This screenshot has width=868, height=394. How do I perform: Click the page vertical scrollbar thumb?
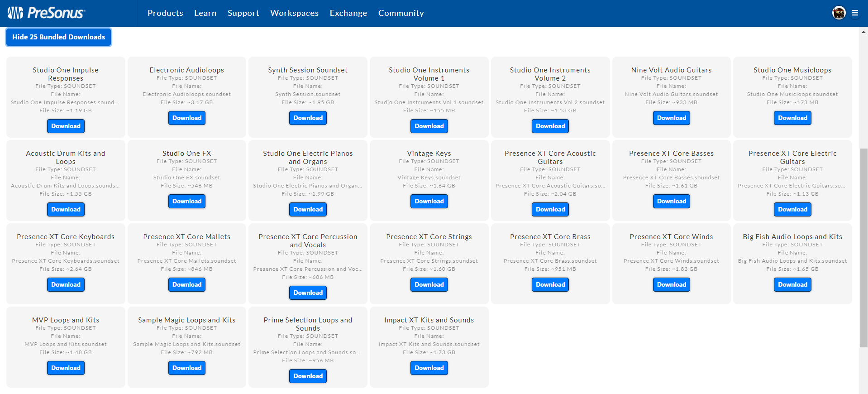pos(863,248)
